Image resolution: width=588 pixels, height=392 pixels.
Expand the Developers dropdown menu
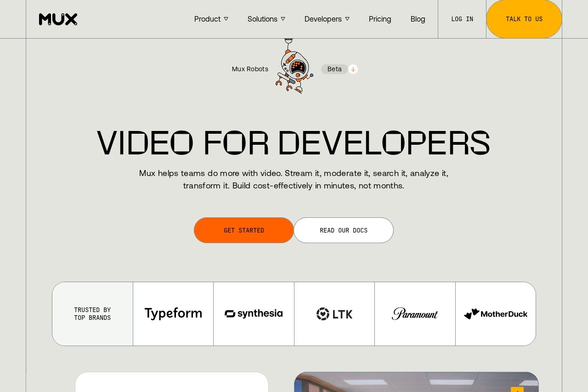327,19
